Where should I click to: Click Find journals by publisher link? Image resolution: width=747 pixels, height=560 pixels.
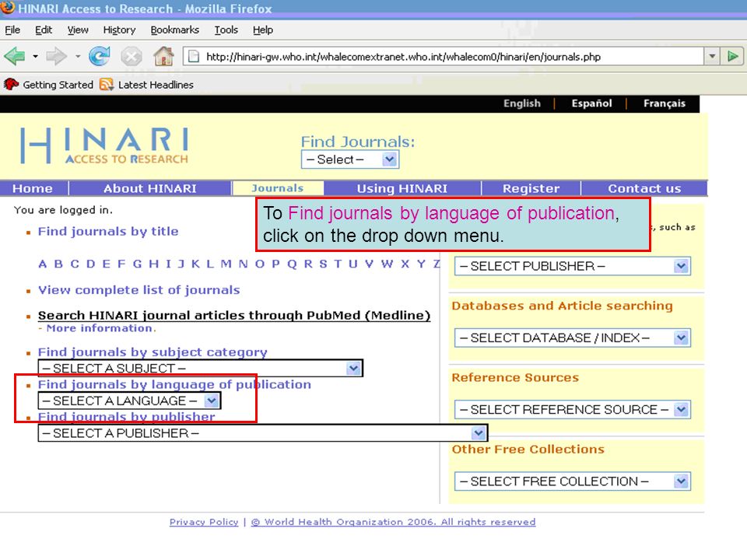[126, 417]
